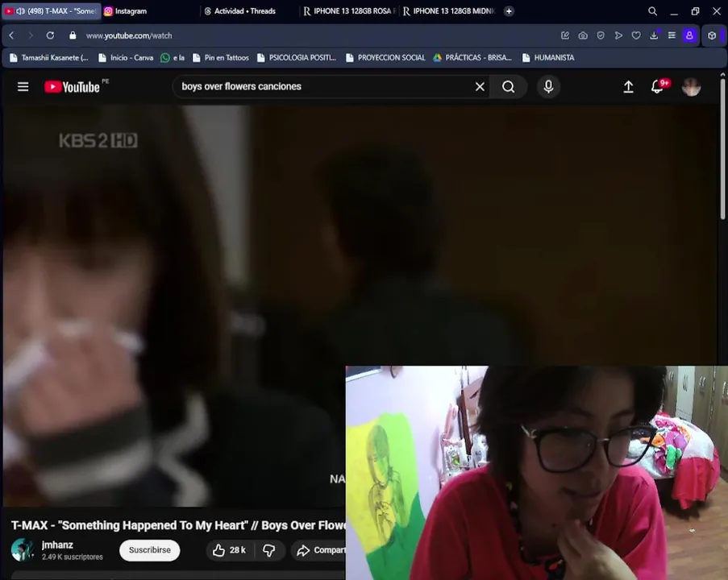Start voice search with microphone

coord(548,87)
